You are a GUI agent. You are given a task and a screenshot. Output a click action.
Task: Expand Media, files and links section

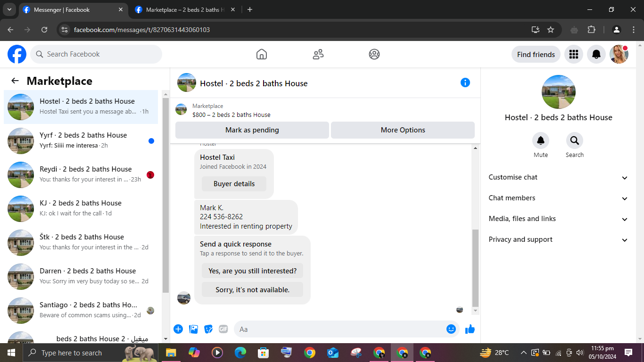tap(558, 219)
